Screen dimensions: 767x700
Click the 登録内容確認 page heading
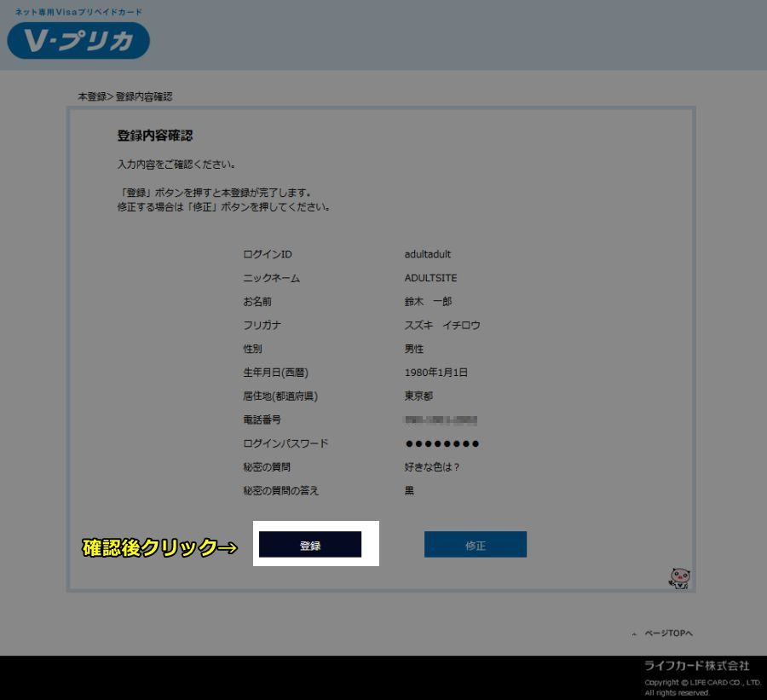click(x=154, y=136)
